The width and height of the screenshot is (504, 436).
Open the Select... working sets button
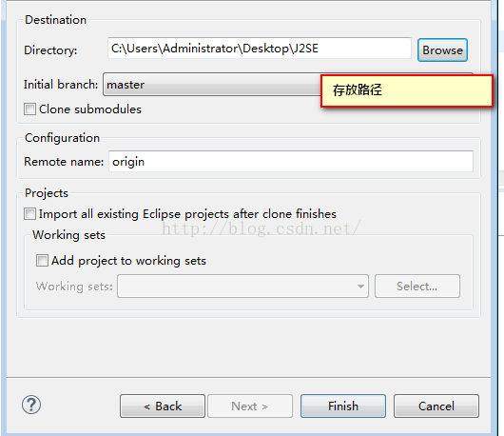click(x=417, y=286)
